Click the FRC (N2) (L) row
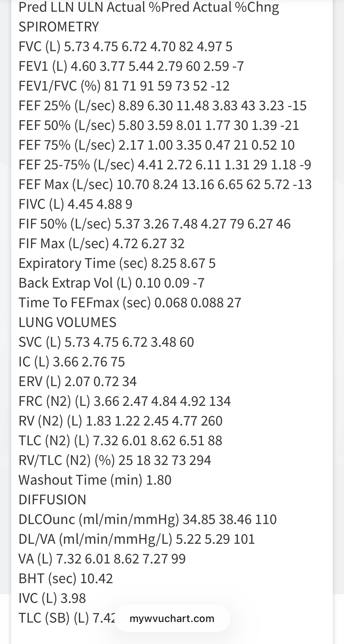Image resolution: width=344 pixels, height=644 pixels. [124, 401]
